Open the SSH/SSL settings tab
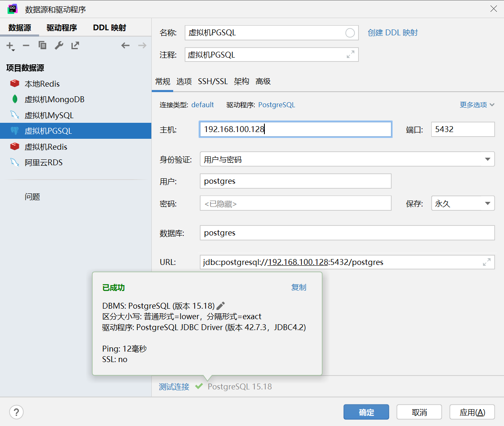504x426 pixels. [x=213, y=81]
